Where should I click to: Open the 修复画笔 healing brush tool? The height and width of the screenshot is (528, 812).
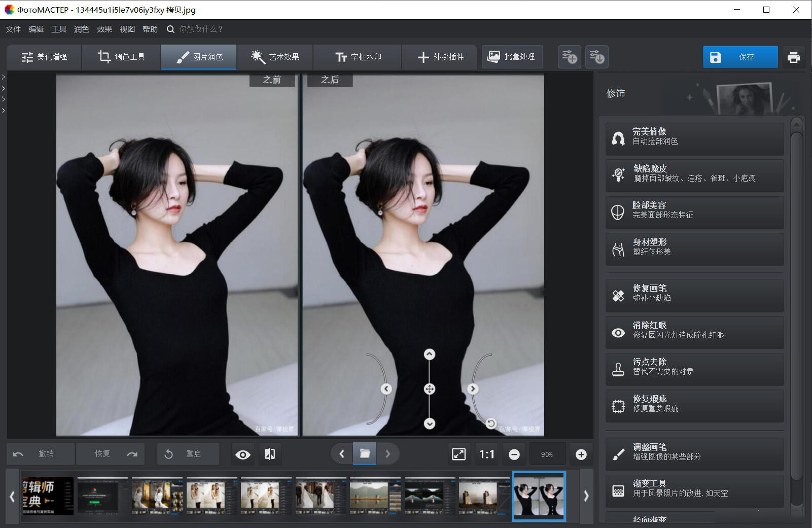[694, 293]
